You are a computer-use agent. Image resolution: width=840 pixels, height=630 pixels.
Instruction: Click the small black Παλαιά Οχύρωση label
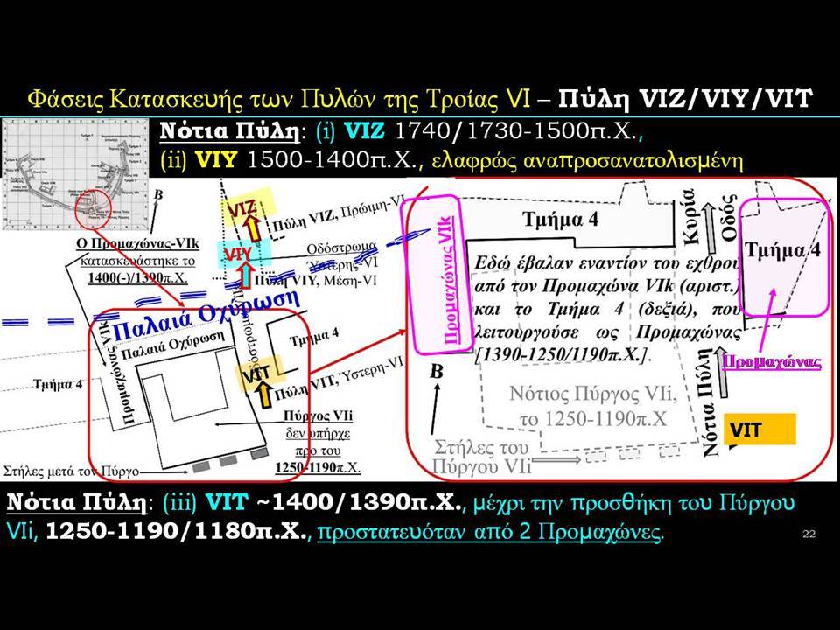click(x=173, y=345)
